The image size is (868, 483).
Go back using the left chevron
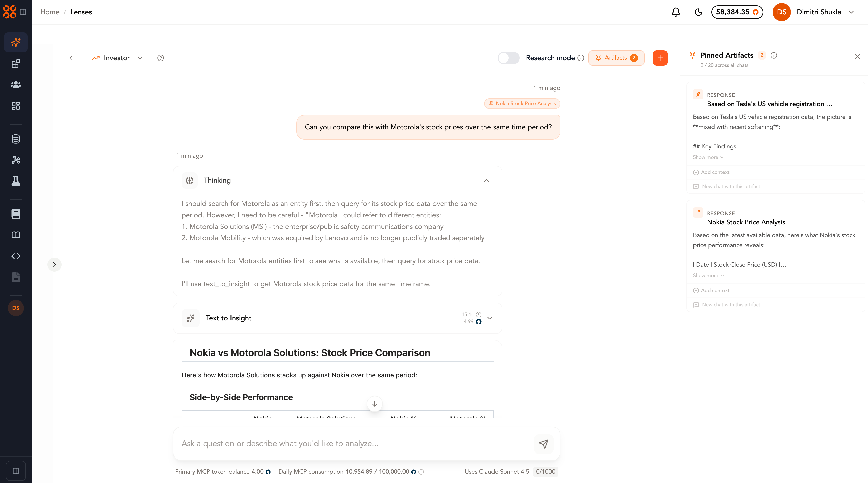[71, 58]
